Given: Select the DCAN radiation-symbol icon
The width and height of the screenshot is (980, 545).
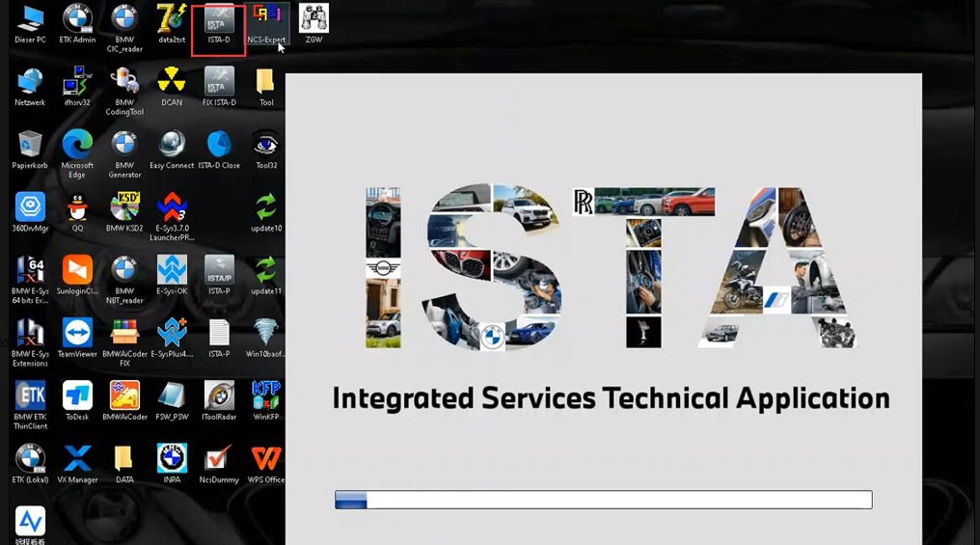Looking at the screenshot, I should tap(172, 86).
